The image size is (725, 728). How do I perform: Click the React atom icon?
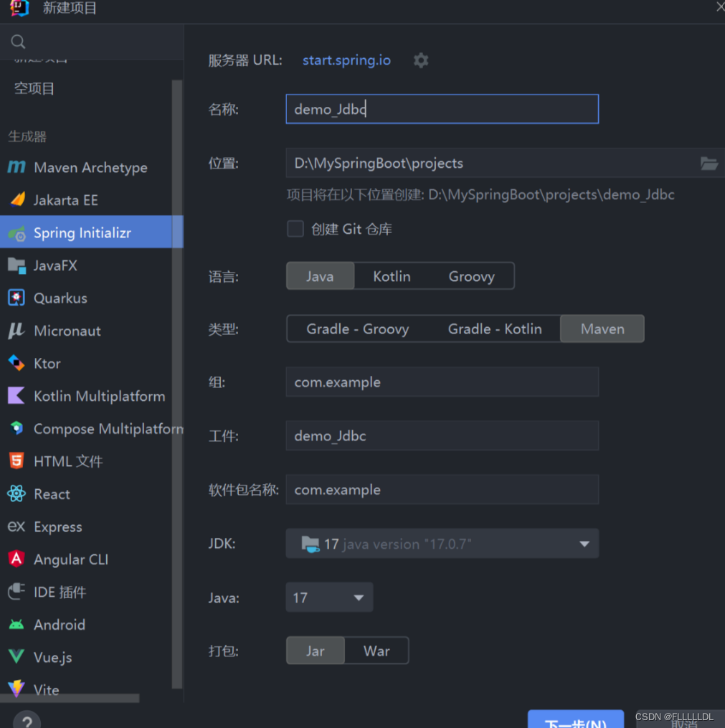16,493
